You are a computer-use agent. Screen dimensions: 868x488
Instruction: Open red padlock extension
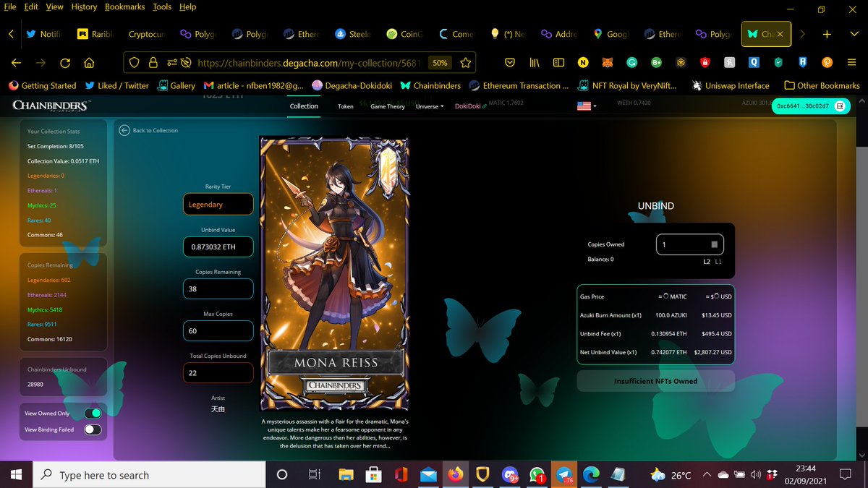click(x=706, y=63)
